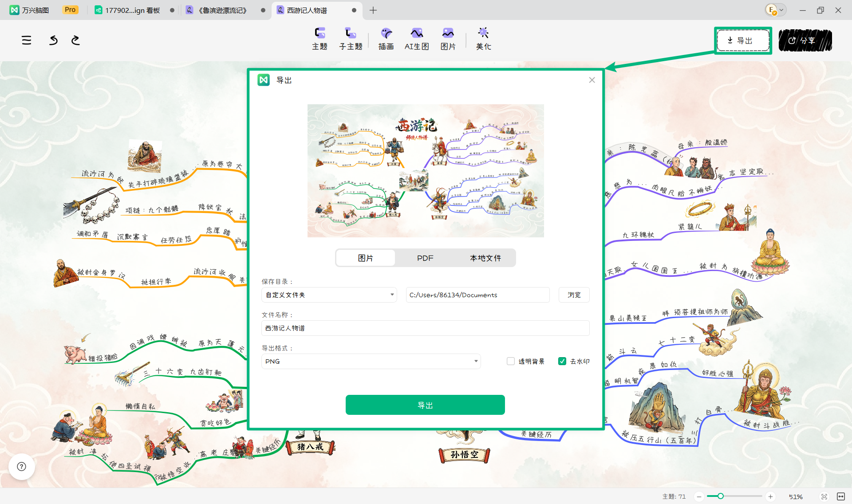Select the 好胜心强 branch text
Image resolution: width=852 pixels, height=504 pixels.
717,373
